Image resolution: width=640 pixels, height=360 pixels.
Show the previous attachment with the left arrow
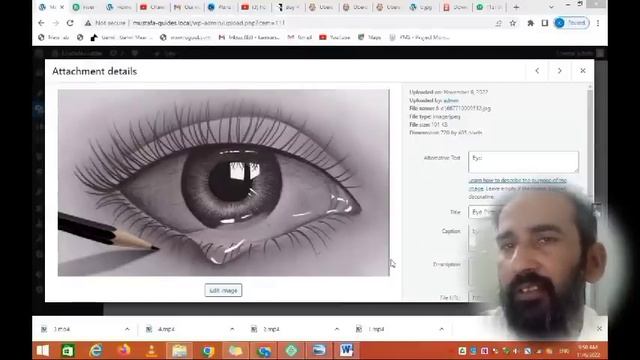(537, 71)
